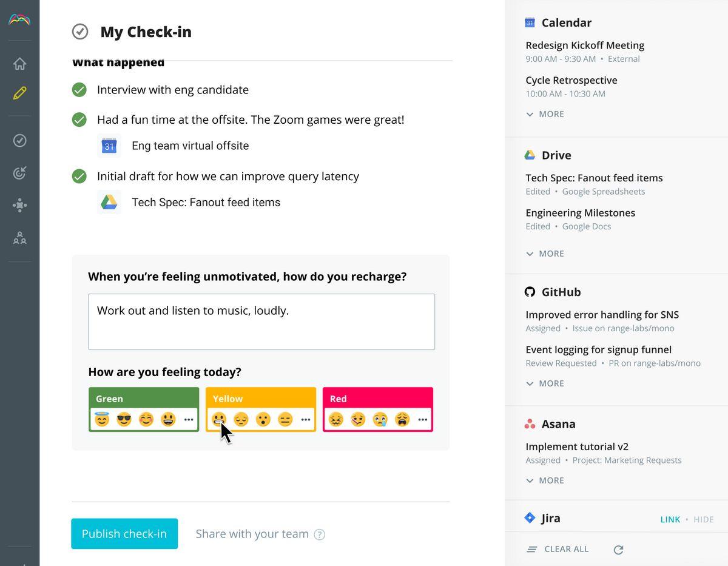Click the LINK option next to Jira

670,519
